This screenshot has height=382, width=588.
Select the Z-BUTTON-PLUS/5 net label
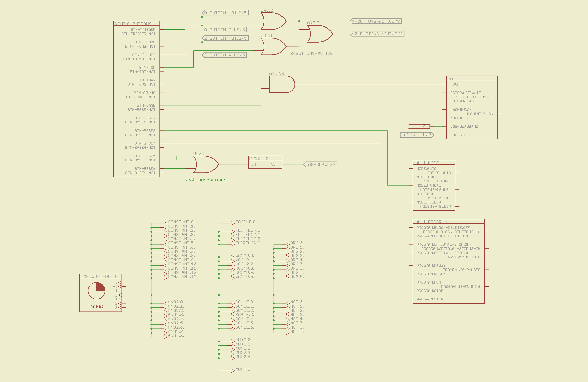coord(224,55)
